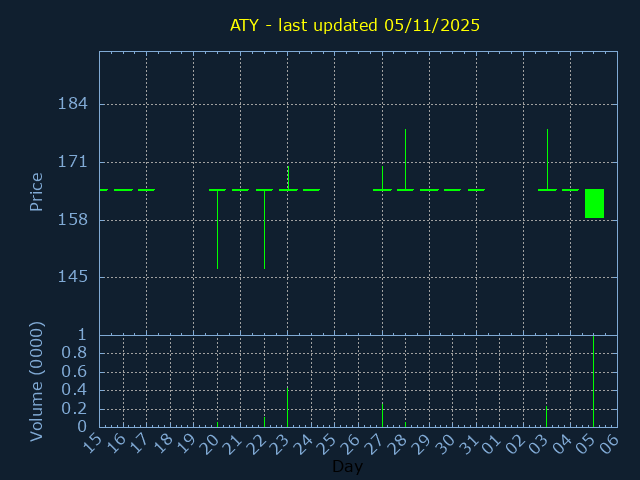Image resolution: width=640 pixels, height=480 pixels.
Task: Select day 15 on the day axis
Action: click(x=92, y=443)
